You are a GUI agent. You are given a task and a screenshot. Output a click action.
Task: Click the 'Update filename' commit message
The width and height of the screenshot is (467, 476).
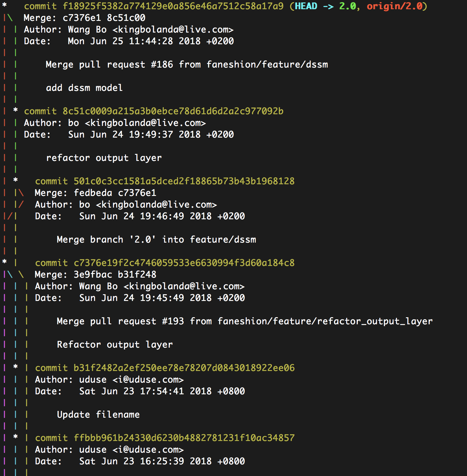click(x=98, y=415)
